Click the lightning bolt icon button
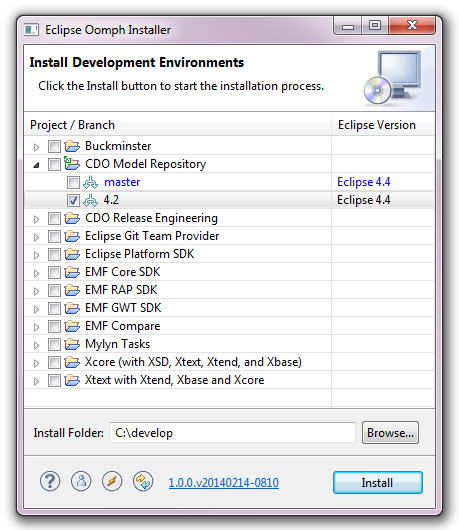Image resolution: width=459 pixels, height=530 pixels. coord(112,481)
